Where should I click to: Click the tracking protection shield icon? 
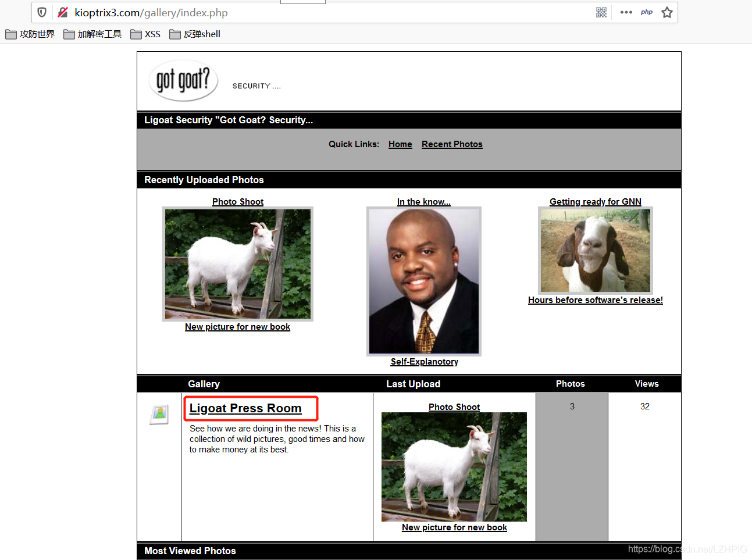click(42, 12)
